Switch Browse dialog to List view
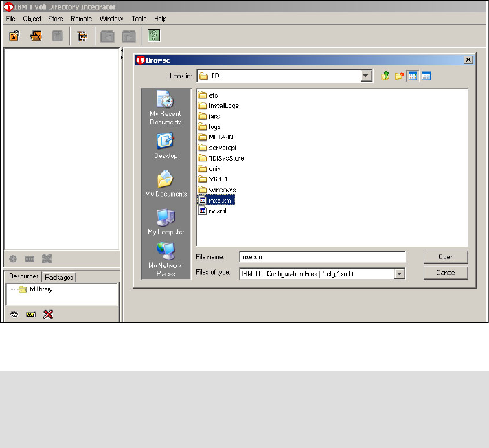The height and width of the screenshot is (448, 489). pos(413,76)
